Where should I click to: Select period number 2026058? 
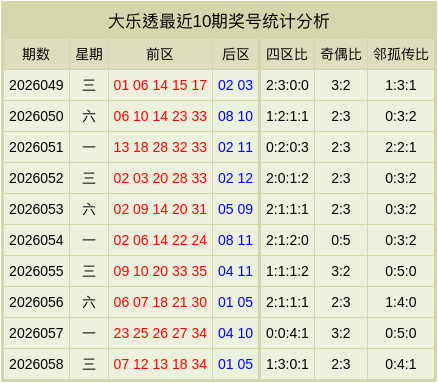pos(36,364)
